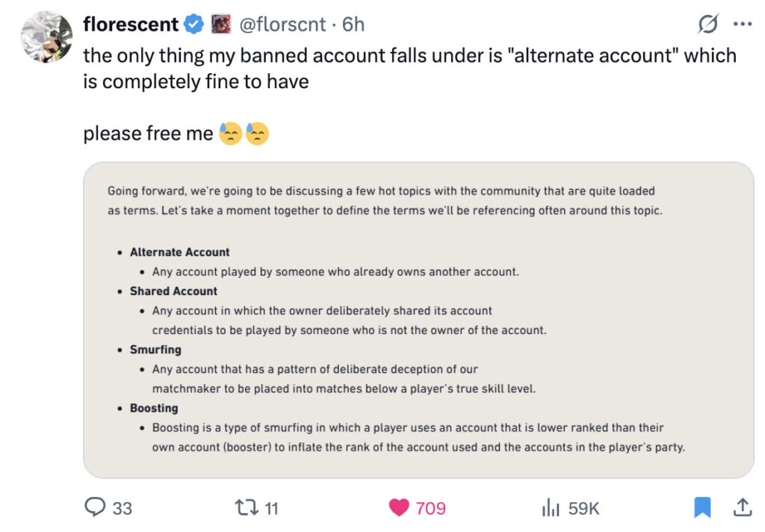
Task: Click the blue verified checkmark badge
Action: click(193, 23)
